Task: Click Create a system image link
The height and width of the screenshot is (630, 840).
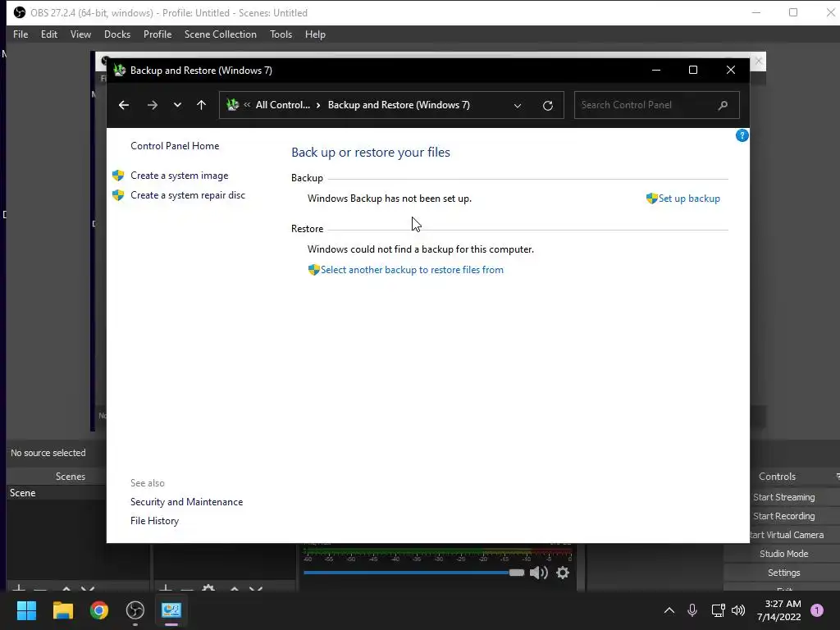Action: (x=180, y=176)
